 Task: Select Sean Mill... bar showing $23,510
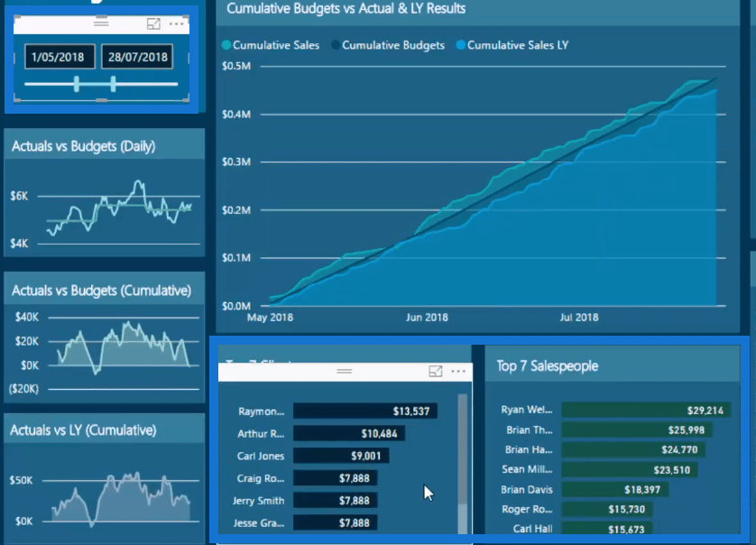point(630,469)
